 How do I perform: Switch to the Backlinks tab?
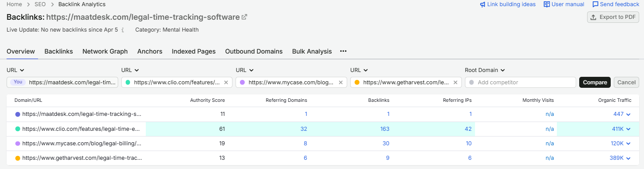(x=59, y=51)
